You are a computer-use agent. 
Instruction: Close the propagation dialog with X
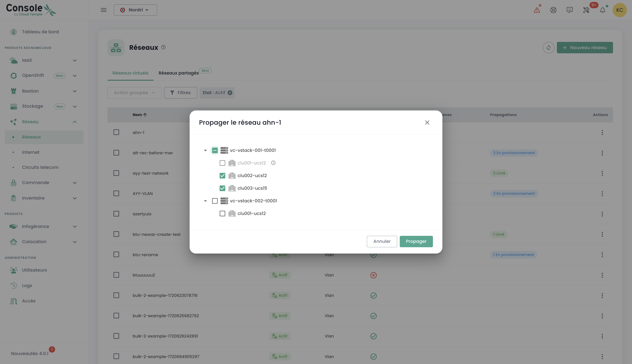(427, 123)
